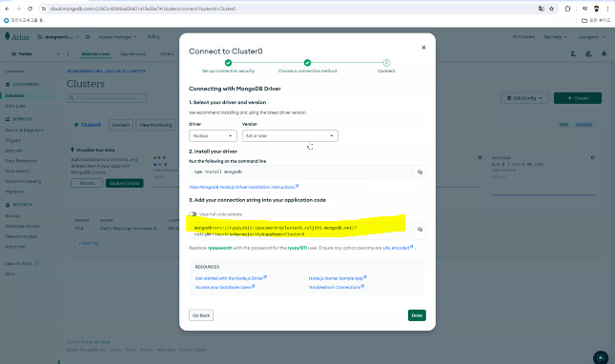Open Get started with the Node.js Driver link
The height and width of the screenshot is (364, 615).
[231, 278]
